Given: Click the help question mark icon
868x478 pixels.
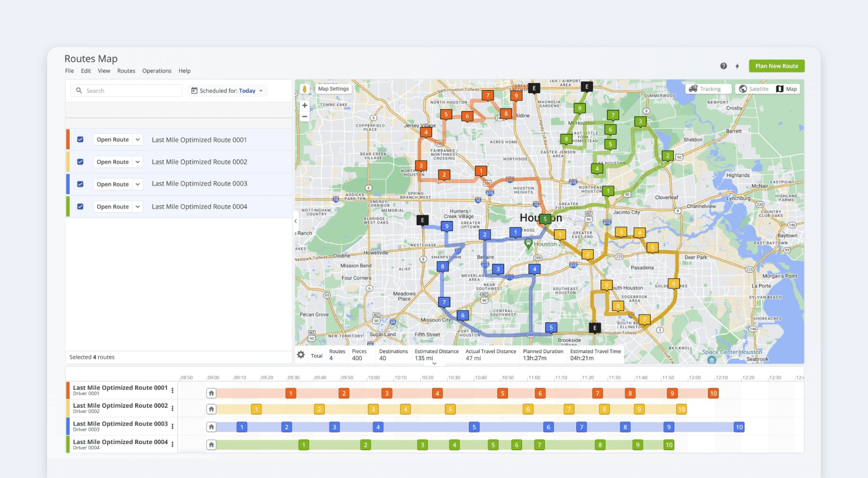Looking at the screenshot, I should (723, 66).
